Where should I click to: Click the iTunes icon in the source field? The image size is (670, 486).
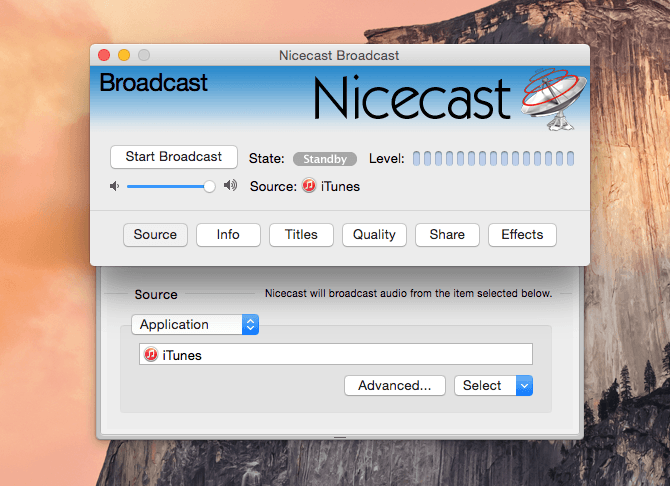click(x=150, y=354)
